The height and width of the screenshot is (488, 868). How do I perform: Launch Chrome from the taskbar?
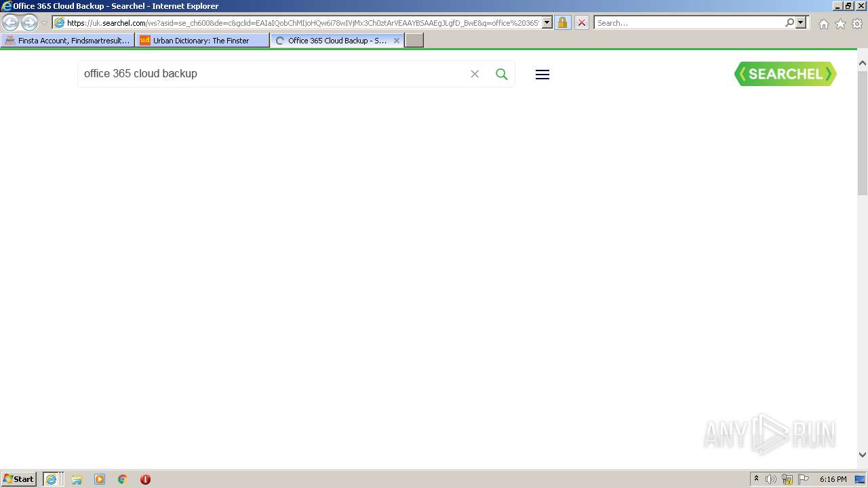point(123,479)
